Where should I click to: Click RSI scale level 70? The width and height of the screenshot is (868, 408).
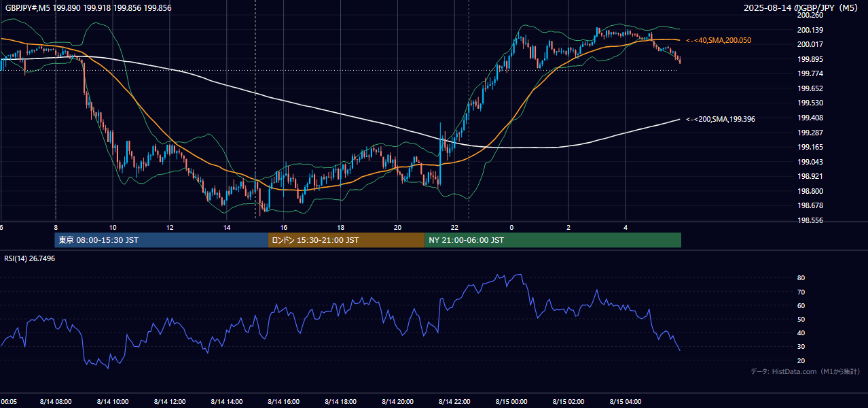(x=801, y=292)
